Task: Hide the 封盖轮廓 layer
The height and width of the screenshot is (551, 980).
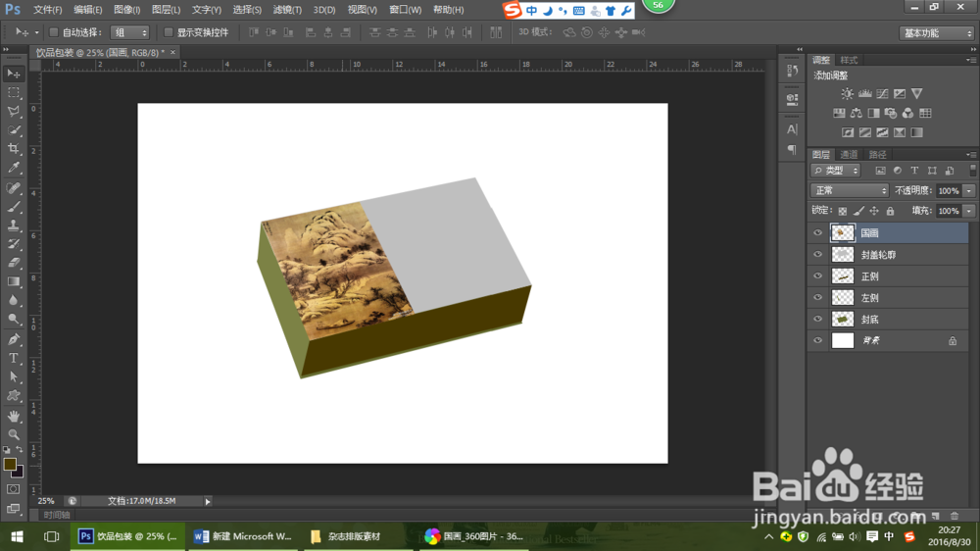Action: (817, 255)
